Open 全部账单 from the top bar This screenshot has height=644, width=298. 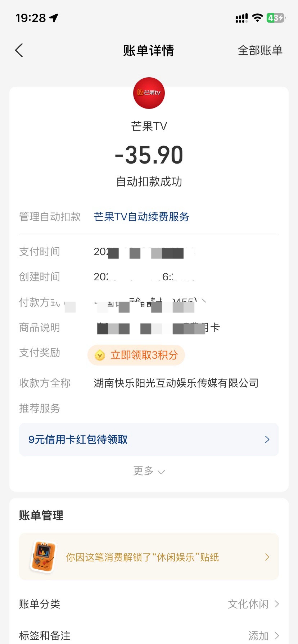[260, 50]
